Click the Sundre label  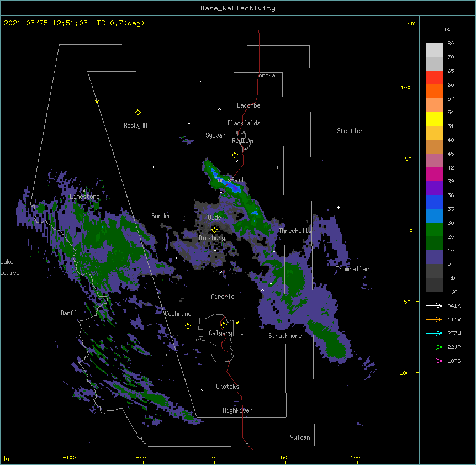click(x=161, y=216)
